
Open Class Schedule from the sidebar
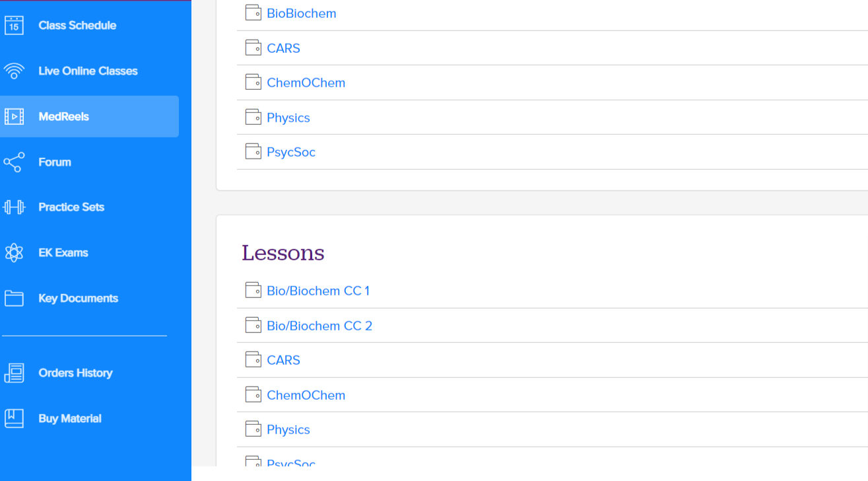[77, 25]
